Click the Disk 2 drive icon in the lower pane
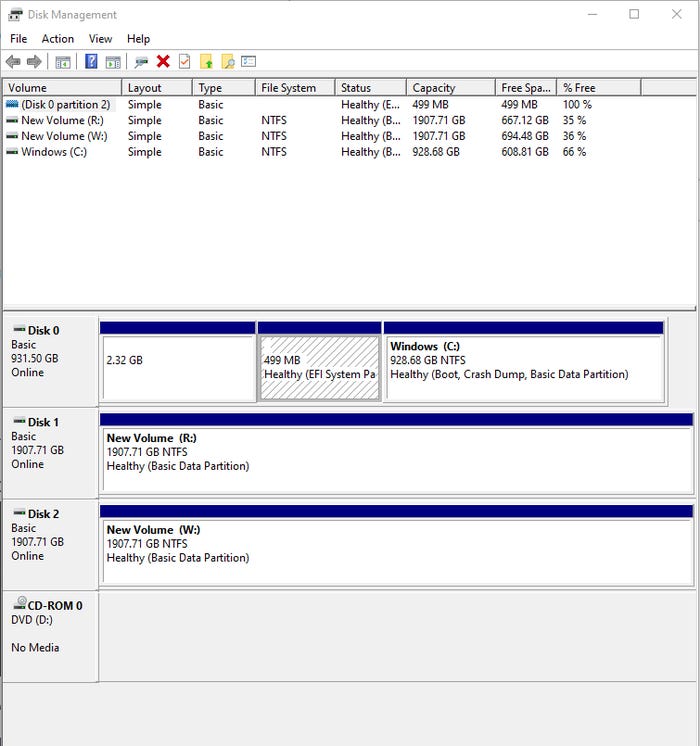 click(x=20, y=512)
